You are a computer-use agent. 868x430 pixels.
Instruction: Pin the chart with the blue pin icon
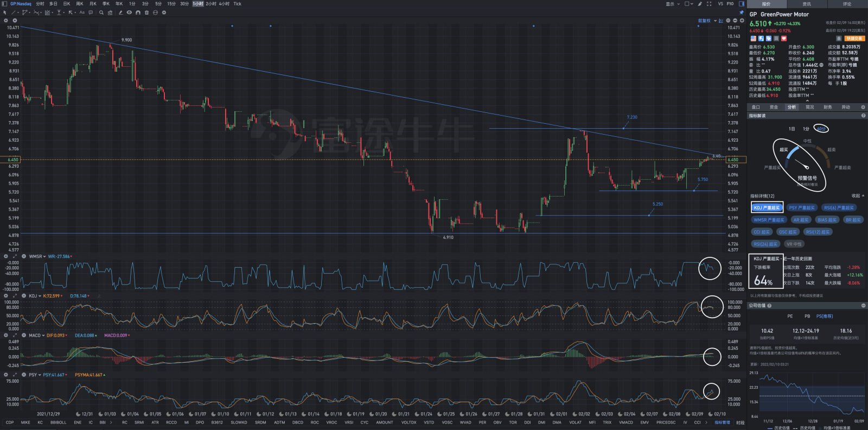(x=741, y=12)
